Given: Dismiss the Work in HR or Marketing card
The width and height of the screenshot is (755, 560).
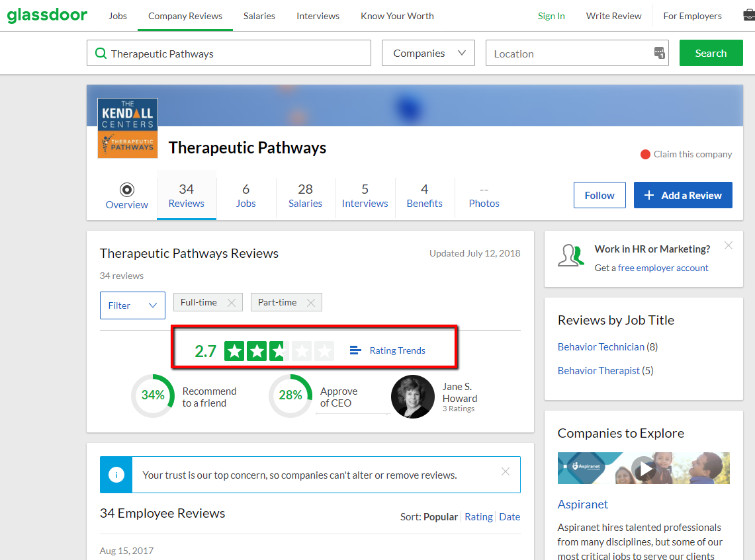Looking at the screenshot, I should (729, 245).
